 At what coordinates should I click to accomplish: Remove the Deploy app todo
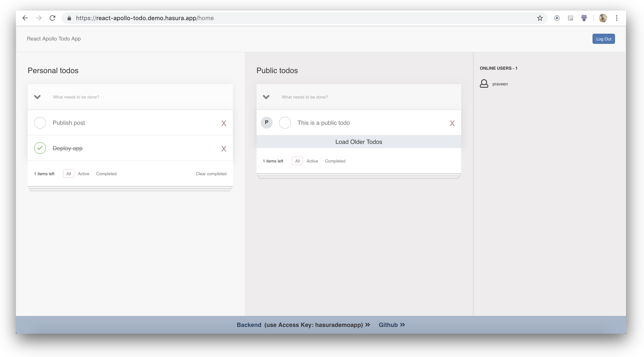coord(223,149)
